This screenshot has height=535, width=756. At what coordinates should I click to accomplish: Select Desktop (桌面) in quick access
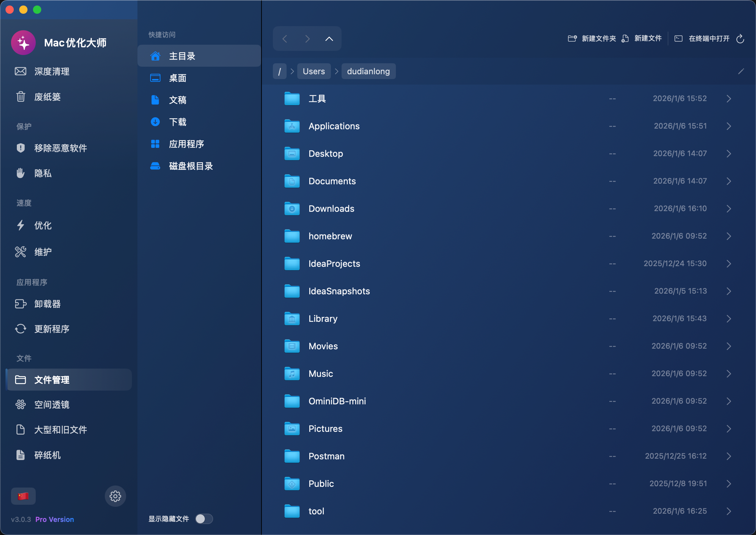[x=178, y=78]
